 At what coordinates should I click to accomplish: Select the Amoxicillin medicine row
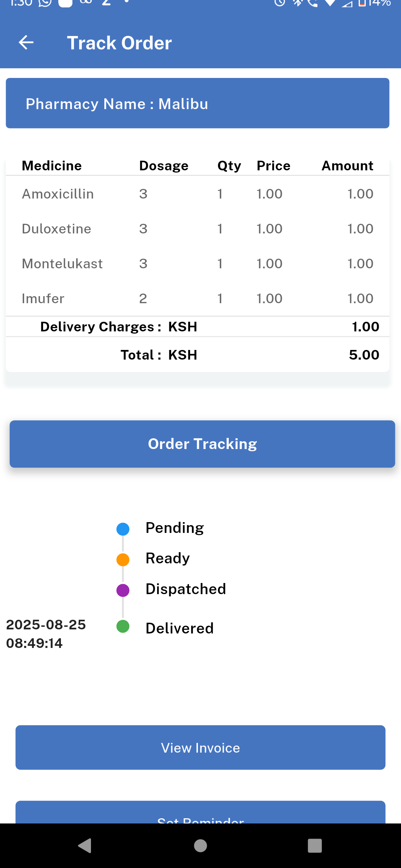click(198, 194)
